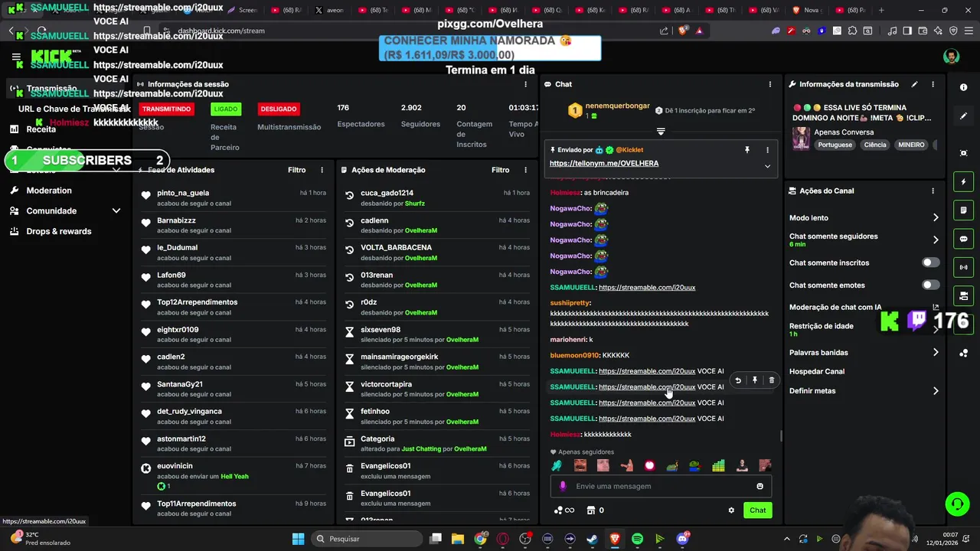Open three-dot menu of Ações do Canal panel
This screenshot has height=551, width=980.
(933, 191)
